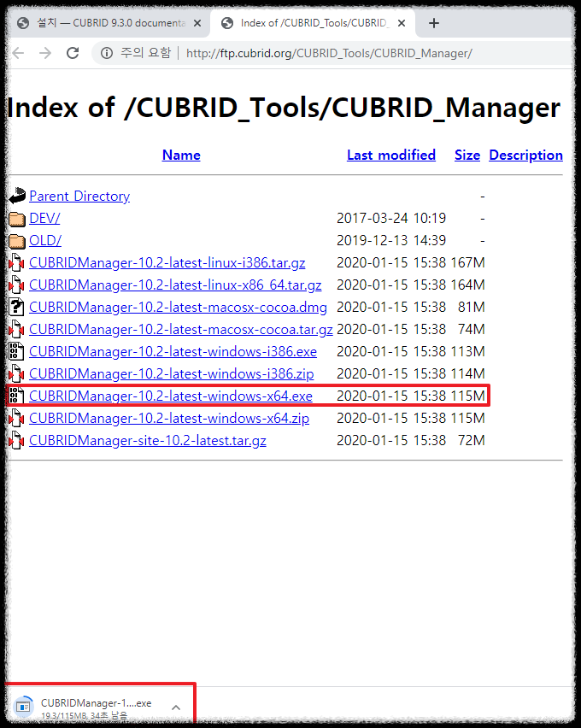Open the DEV/ folder
The width and height of the screenshot is (581, 728).
(x=44, y=218)
